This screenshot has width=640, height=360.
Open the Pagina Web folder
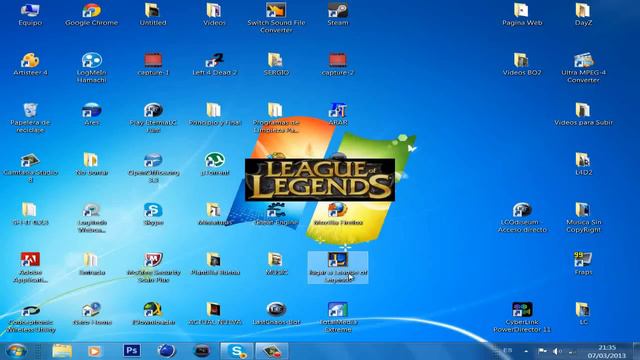(x=522, y=15)
